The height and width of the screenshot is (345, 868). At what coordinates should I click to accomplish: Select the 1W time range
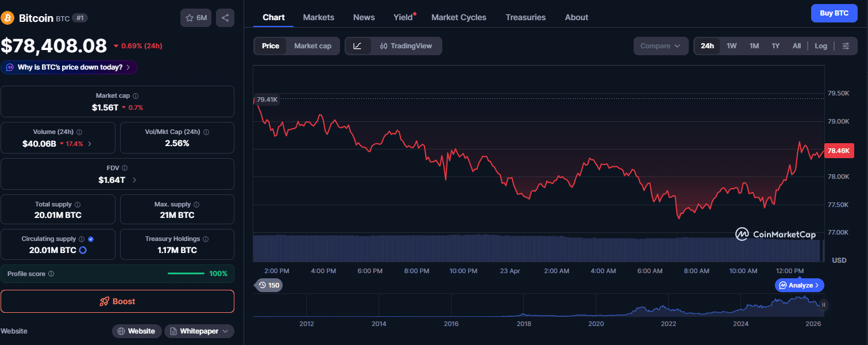731,45
